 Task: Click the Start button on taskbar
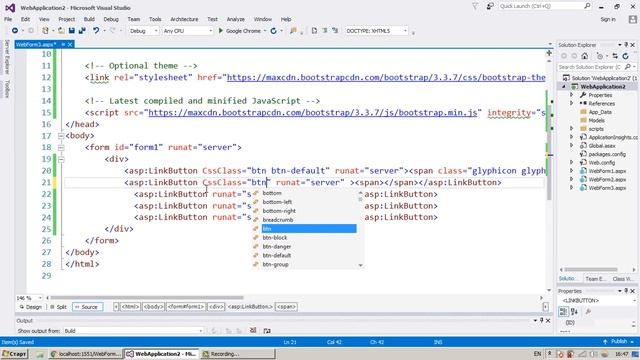pyautogui.click(x=14, y=354)
